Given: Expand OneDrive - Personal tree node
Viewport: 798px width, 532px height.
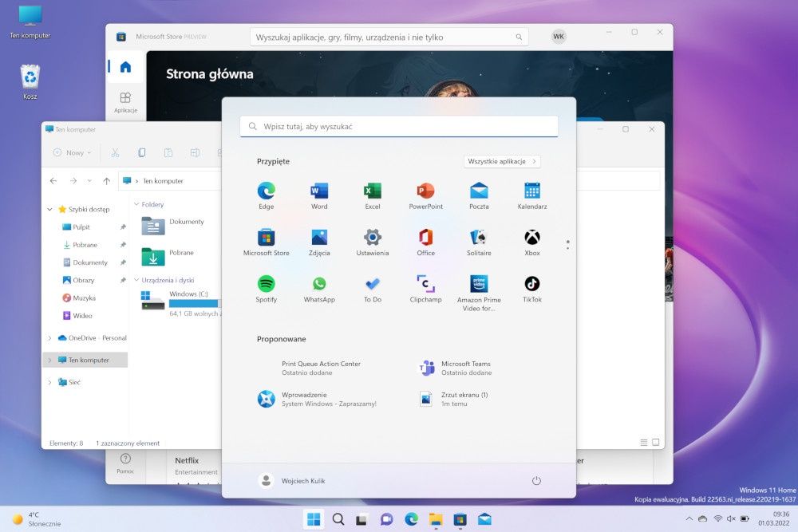Looking at the screenshot, I should tap(49, 337).
